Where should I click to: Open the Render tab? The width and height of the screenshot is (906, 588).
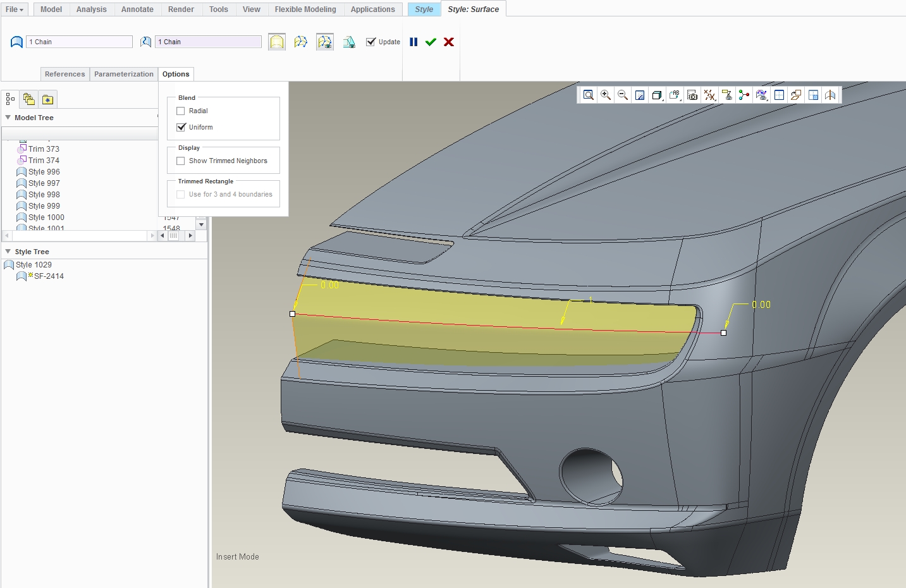tap(181, 9)
